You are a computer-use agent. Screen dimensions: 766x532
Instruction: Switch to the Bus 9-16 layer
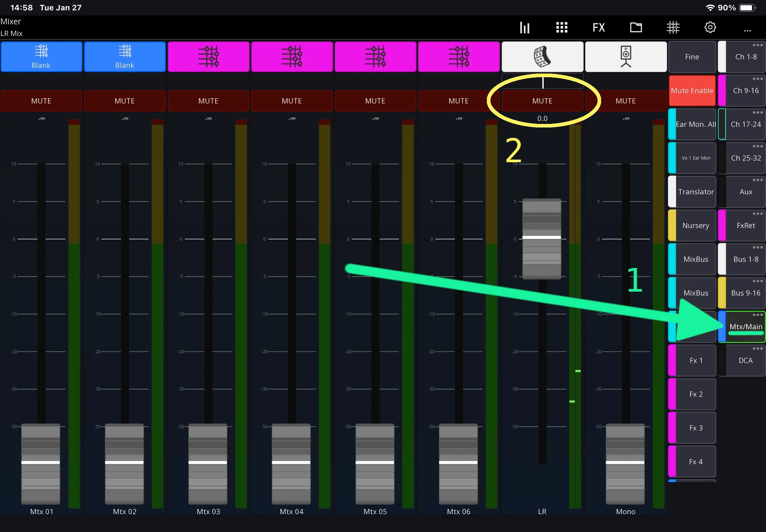coord(745,293)
